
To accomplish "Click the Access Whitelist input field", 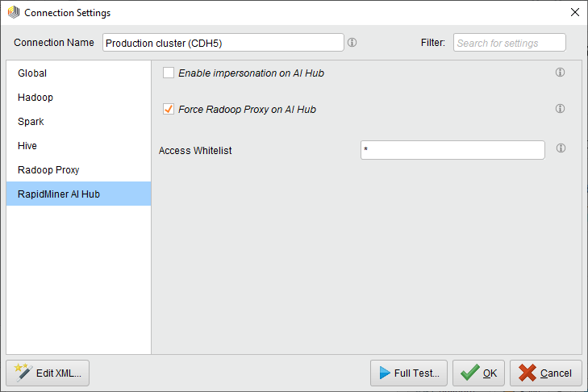I will [452, 150].
